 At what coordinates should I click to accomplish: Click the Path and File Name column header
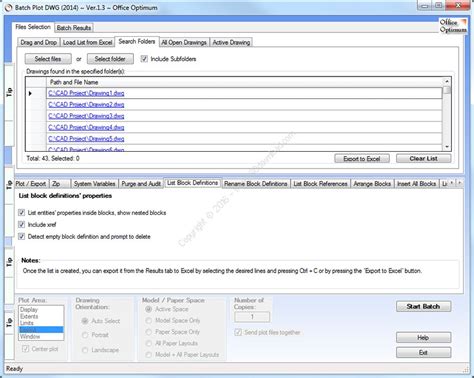click(x=245, y=82)
